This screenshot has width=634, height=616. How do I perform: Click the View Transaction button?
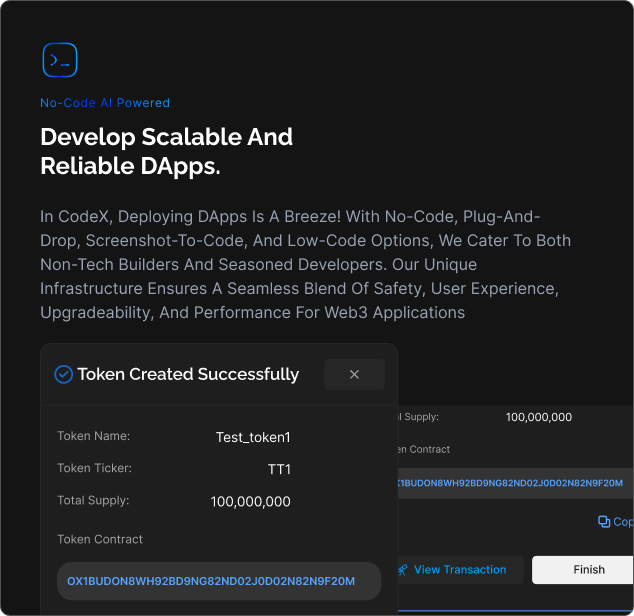459,570
